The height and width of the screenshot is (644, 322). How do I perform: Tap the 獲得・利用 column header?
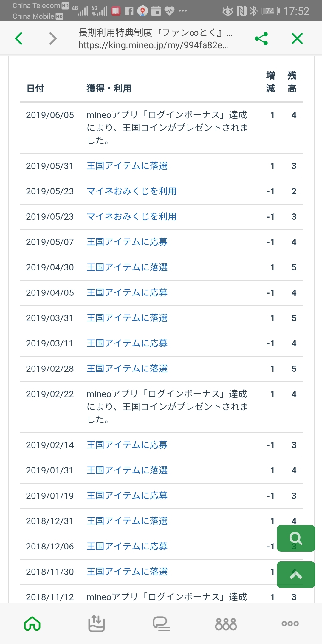click(109, 88)
